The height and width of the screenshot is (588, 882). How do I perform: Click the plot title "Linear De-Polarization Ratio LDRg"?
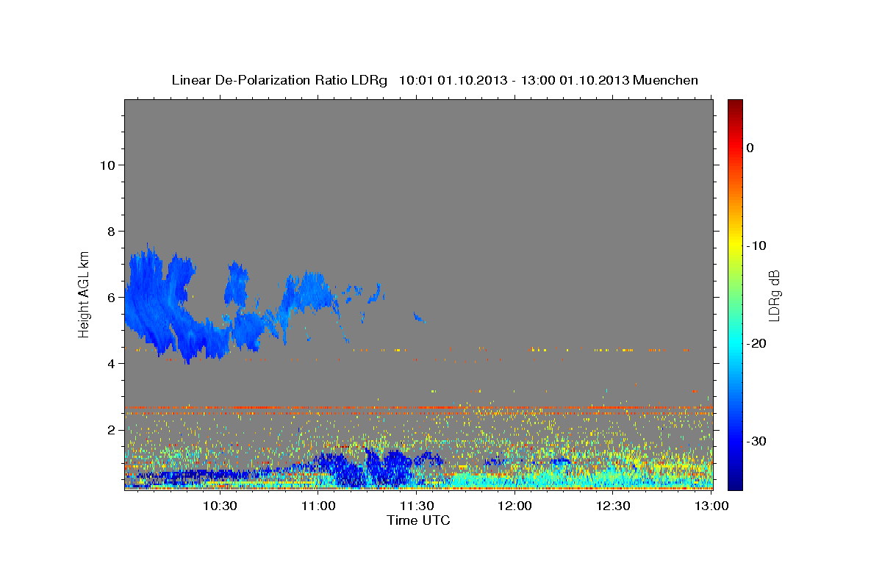pyautogui.click(x=279, y=80)
